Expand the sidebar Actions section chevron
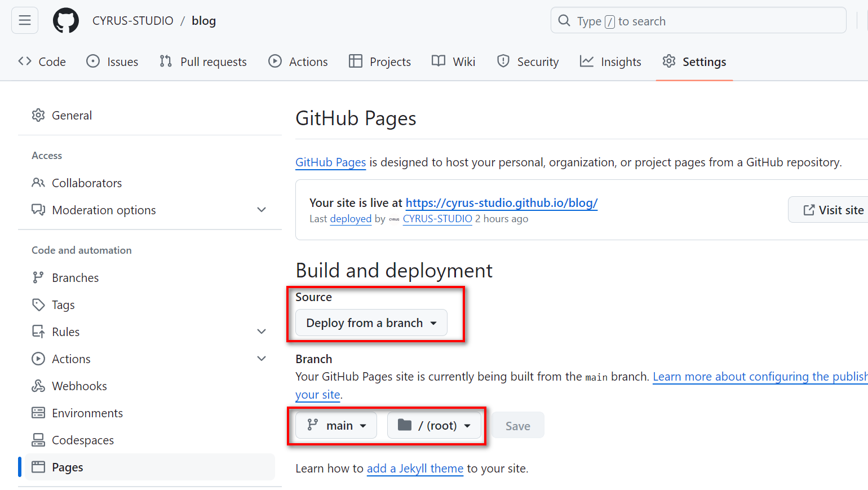 click(x=262, y=359)
